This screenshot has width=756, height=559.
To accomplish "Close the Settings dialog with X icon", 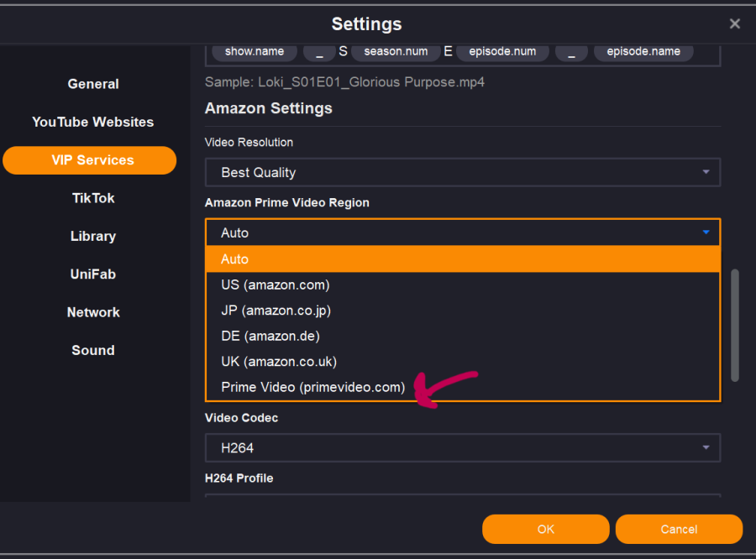I will click(x=735, y=24).
